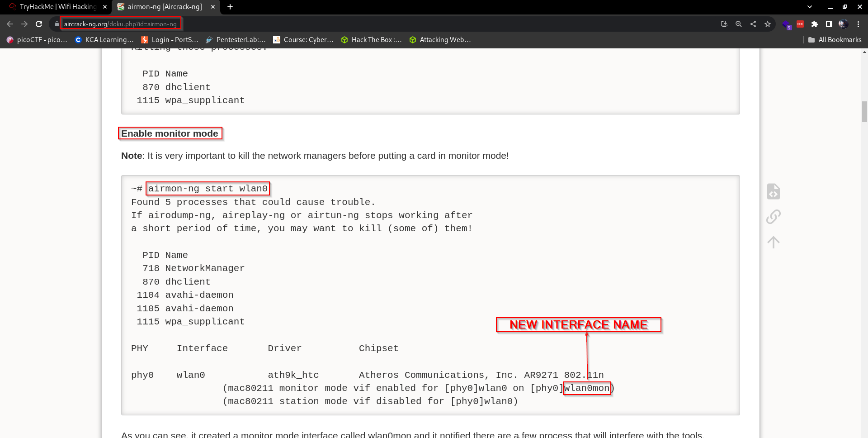Open the All Bookmarks folder
The height and width of the screenshot is (438, 868).
tap(835, 40)
